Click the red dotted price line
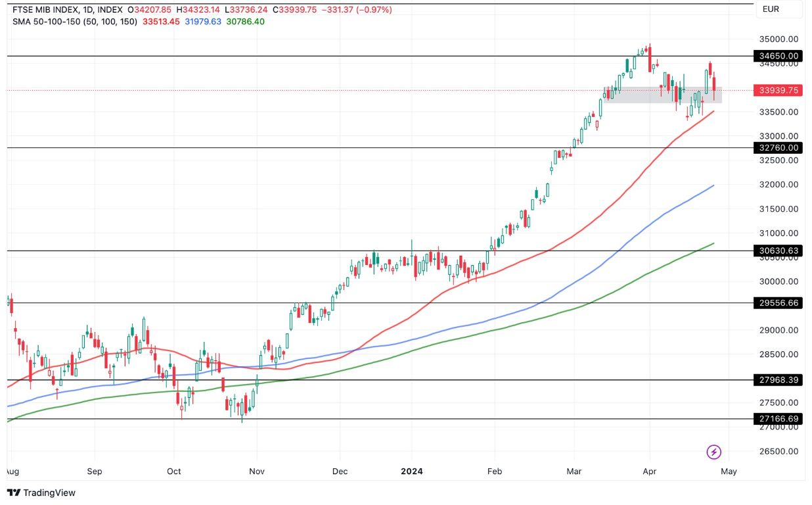The image size is (812, 505). (x=328, y=91)
